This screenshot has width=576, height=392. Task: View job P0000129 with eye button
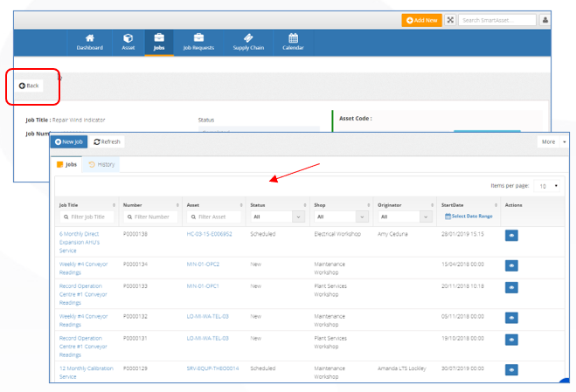click(x=511, y=369)
